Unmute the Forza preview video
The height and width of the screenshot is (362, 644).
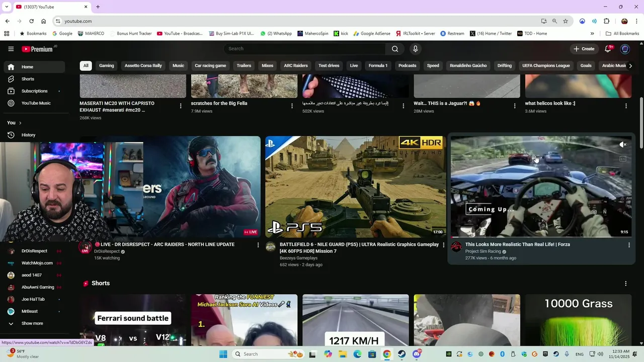click(623, 145)
